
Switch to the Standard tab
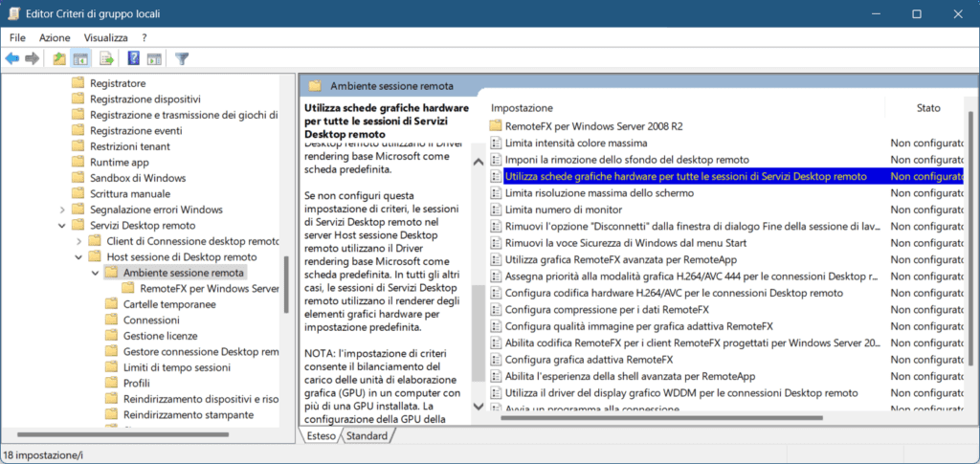click(x=367, y=436)
